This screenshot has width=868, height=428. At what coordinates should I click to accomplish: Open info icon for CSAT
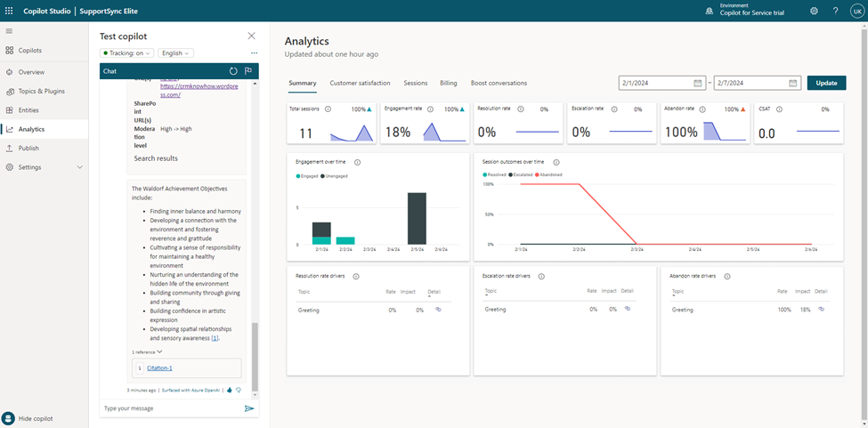click(780, 109)
